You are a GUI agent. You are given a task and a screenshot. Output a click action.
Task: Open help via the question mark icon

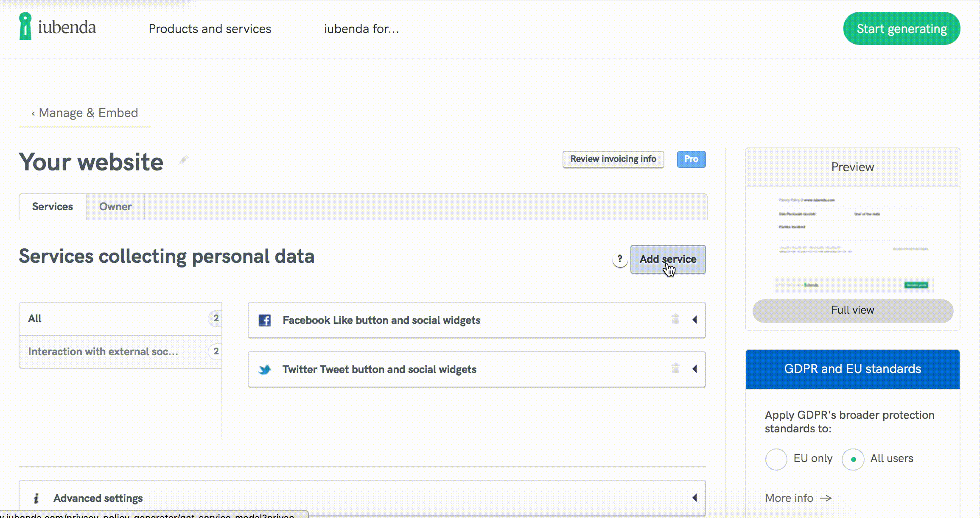[x=620, y=260]
